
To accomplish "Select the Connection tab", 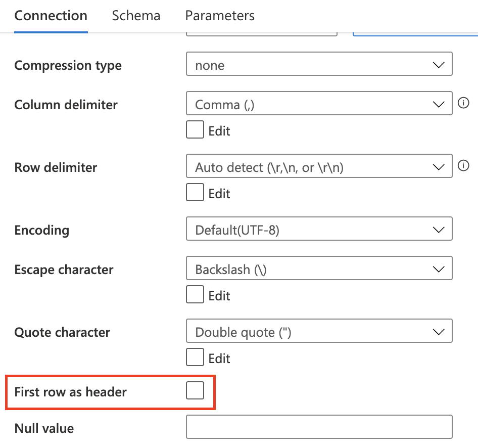I will coord(51,16).
